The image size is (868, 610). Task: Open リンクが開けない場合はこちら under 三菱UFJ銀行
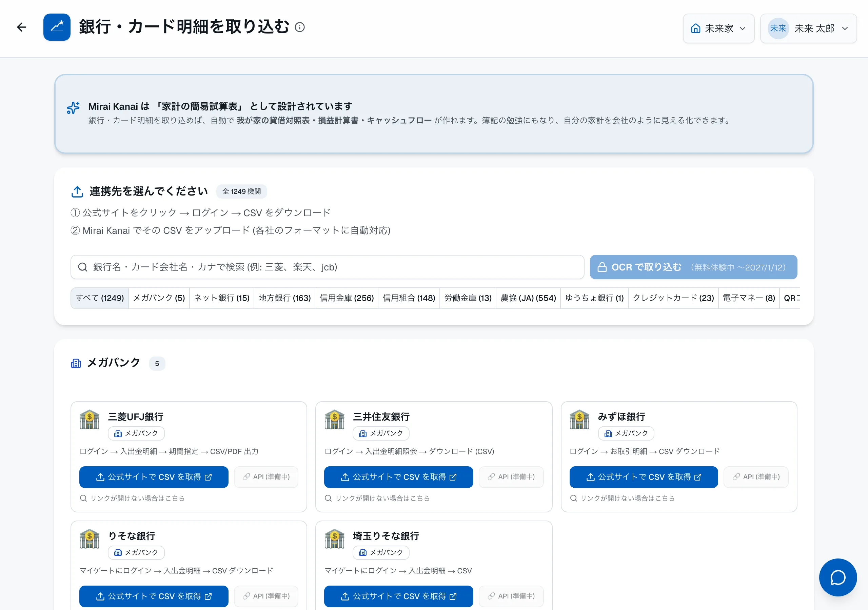[x=132, y=498]
